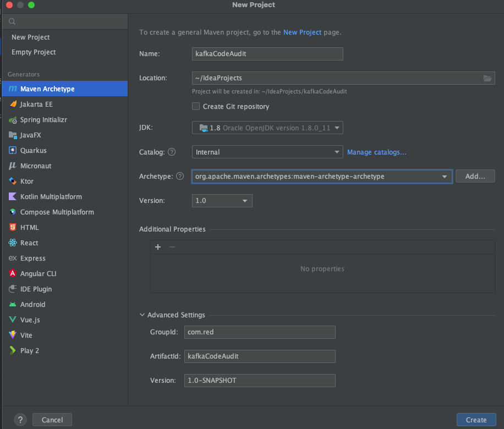This screenshot has height=429, width=504.
Task: Select the Jakarta EE generator icon
Action: [x=13, y=104]
